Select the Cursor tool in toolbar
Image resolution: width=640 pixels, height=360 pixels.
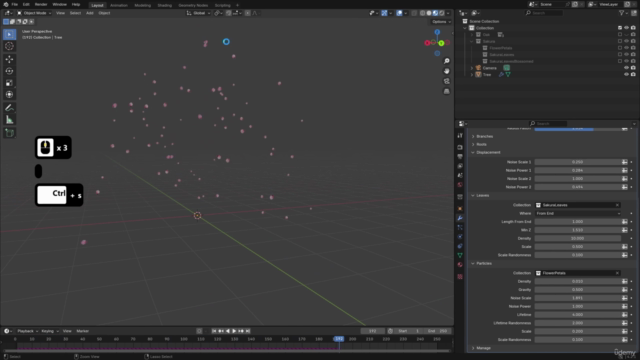9,46
